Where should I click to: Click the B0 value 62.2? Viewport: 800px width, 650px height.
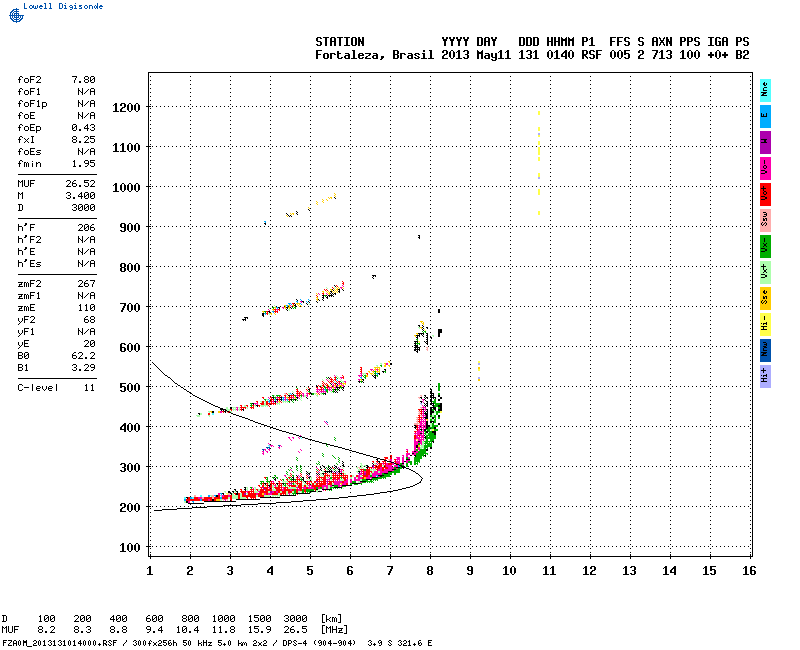(x=83, y=356)
